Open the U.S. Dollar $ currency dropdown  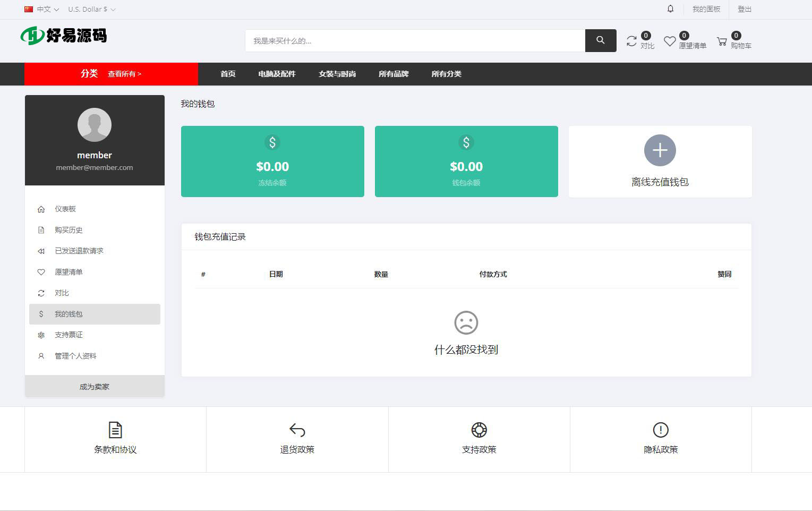coord(92,9)
